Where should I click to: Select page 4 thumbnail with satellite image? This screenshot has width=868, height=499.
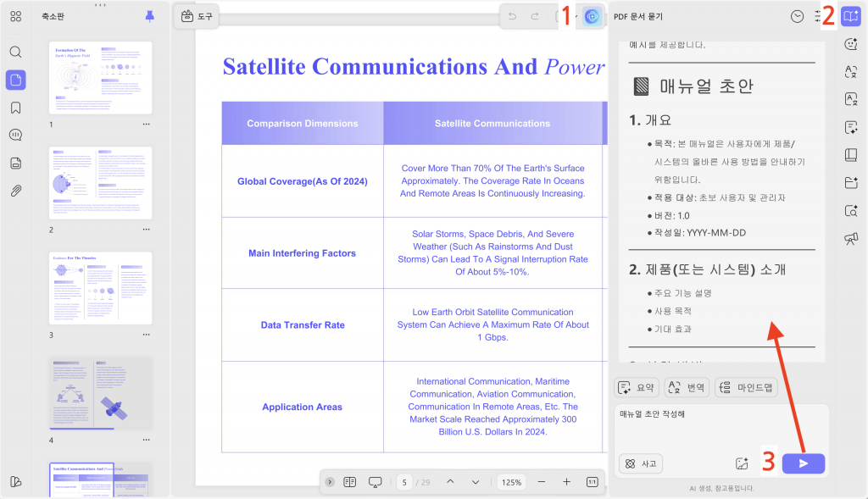point(100,393)
